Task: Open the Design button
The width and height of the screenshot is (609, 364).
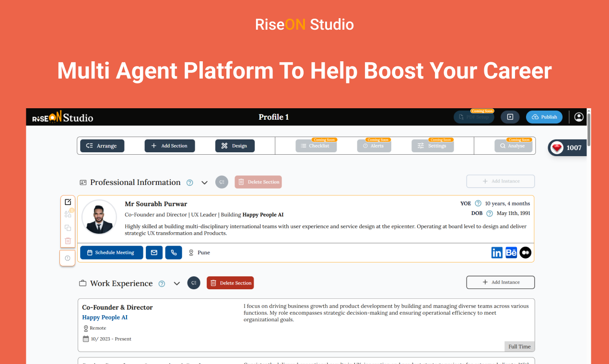Action: tap(235, 146)
